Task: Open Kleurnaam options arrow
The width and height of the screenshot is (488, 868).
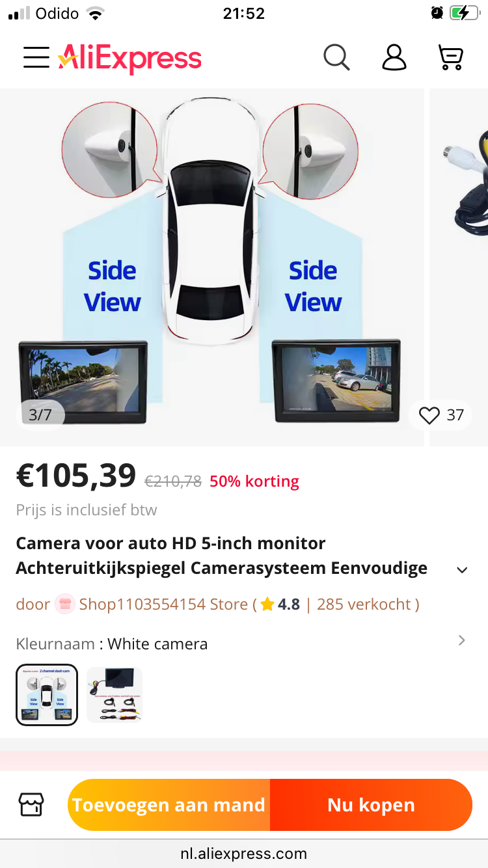Action: tap(462, 641)
